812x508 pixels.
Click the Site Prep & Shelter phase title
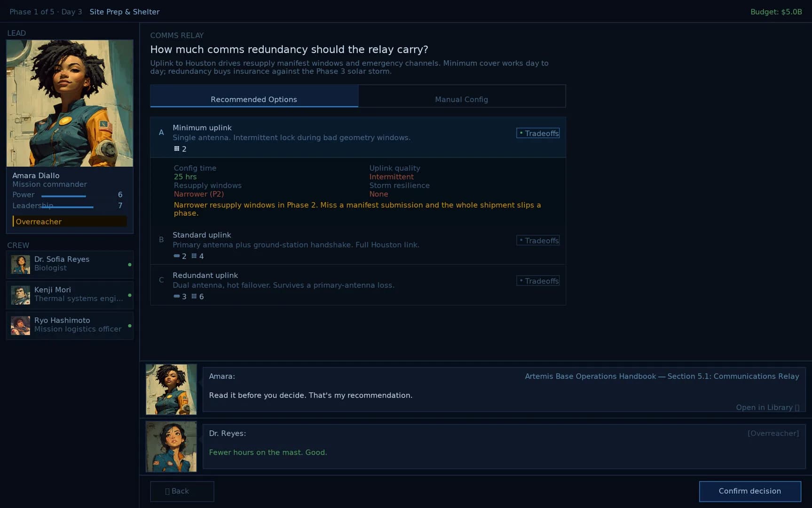(x=125, y=12)
